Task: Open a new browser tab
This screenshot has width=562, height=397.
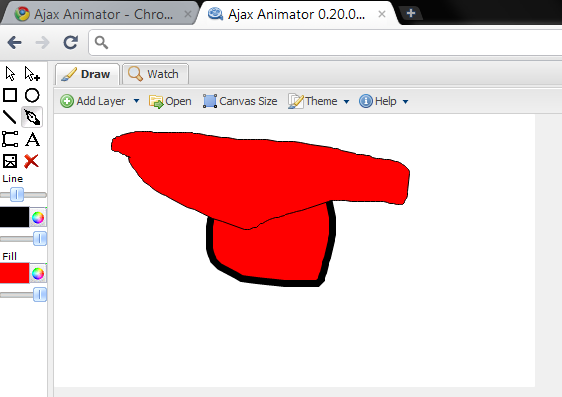Action: point(411,14)
